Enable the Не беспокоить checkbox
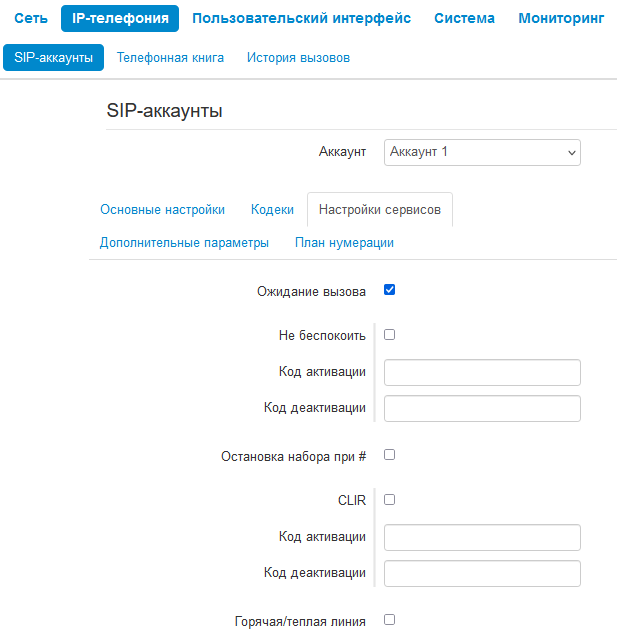 pyautogui.click(x=390, y=334)
